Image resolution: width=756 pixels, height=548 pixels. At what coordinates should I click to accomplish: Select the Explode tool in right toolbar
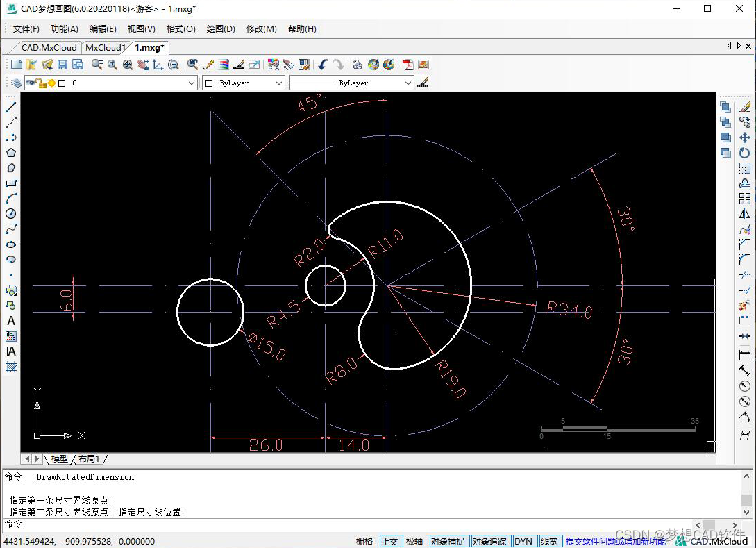click(x=745, y=306)
